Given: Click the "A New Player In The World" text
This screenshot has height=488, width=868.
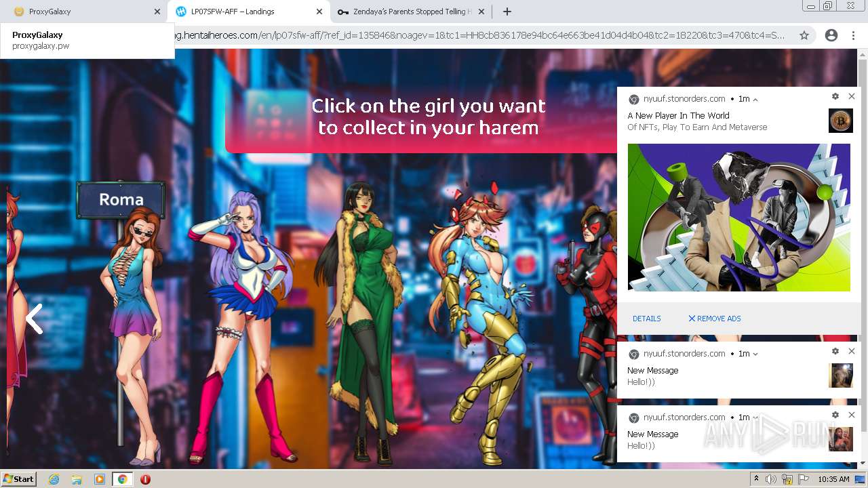Looking at the screenshot, I should tap(678, 116).
